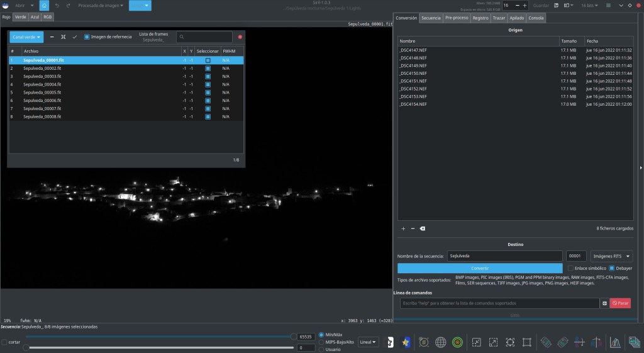Click the select-all checkmark in frame list toolbar

75,37
